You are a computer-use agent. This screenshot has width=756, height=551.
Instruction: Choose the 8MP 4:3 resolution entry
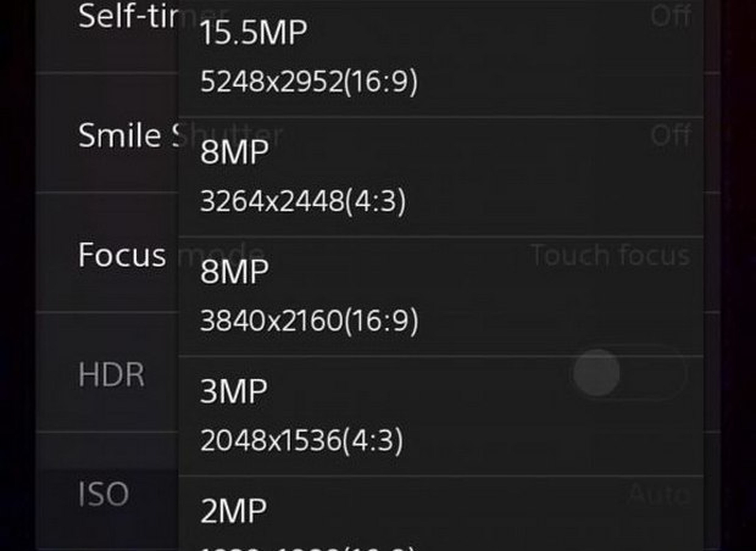tap(441, 177)
